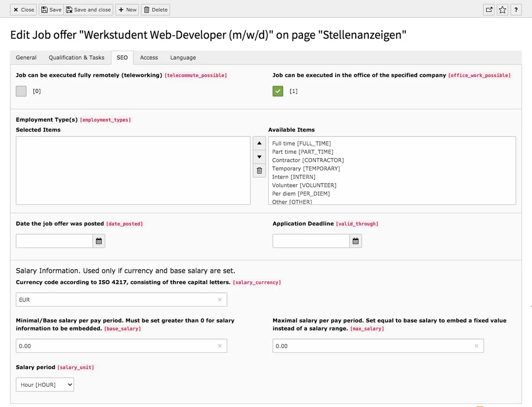Open calendar picker for date posted field
Image resolution: width=532 pixels, height=407 pixels.
(99, 241)
